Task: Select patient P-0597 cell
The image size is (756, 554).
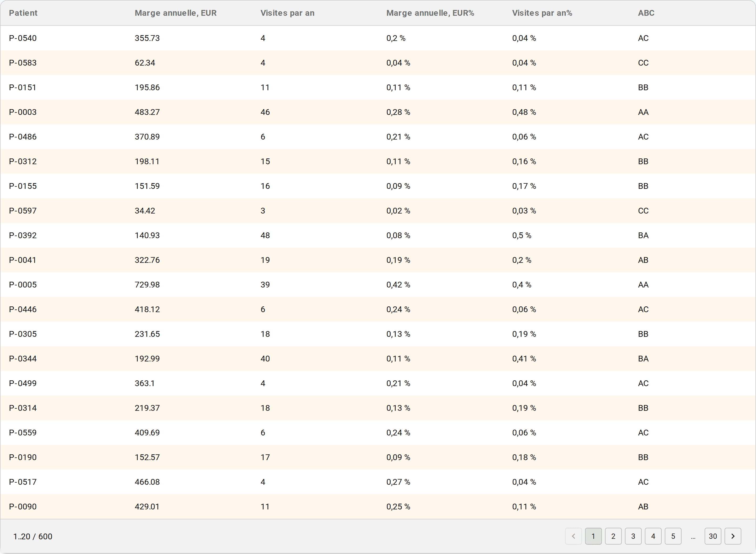Action: [x=23, y=211]
